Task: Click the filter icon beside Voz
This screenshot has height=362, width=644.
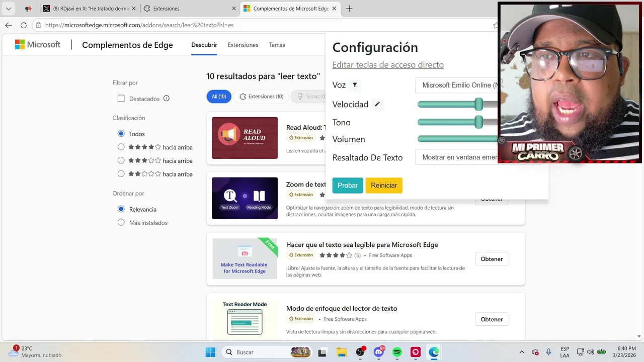Action: tap(355, 85)
